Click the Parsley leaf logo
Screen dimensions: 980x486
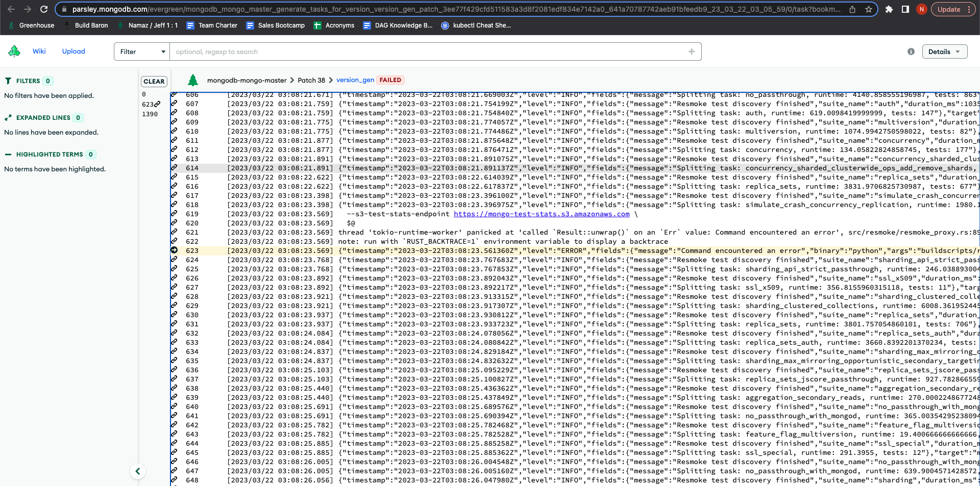[x=14, y=51]
